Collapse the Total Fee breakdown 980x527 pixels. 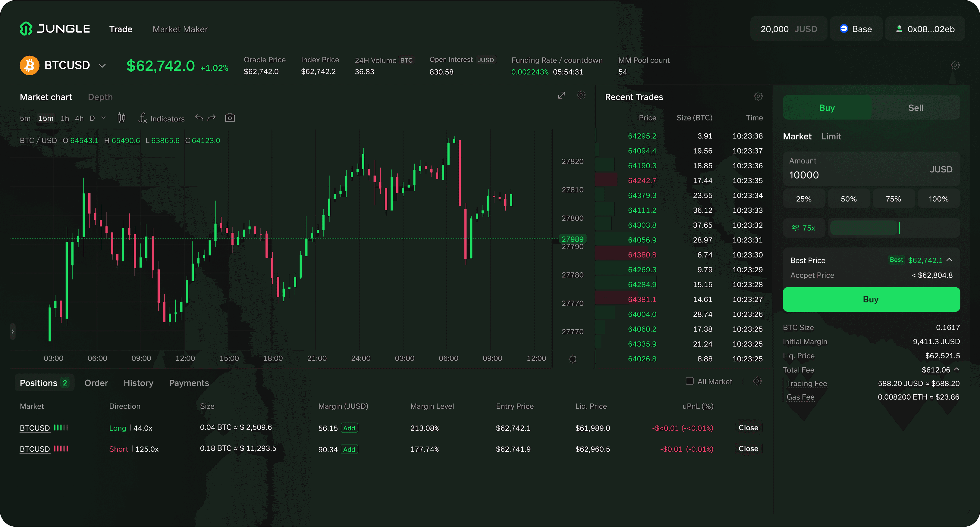[957, 370]
